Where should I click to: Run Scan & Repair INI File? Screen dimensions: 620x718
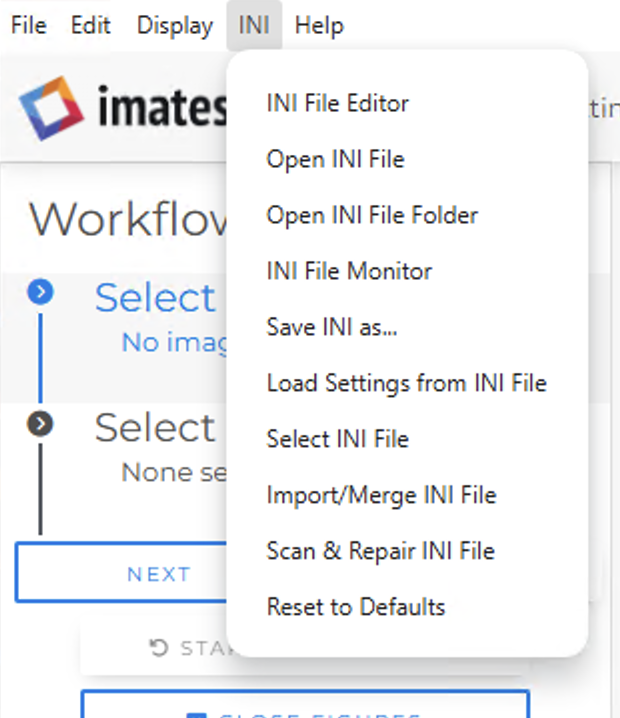coord(380,551)
